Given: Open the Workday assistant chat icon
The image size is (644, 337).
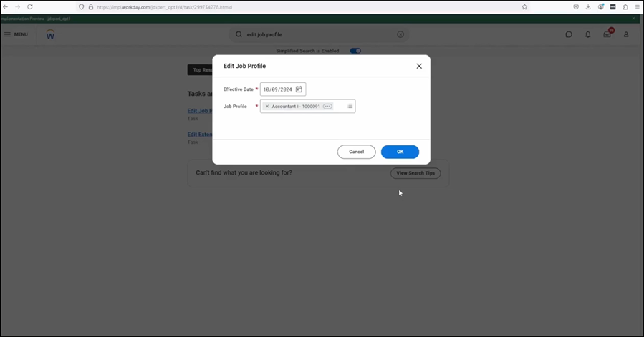Looking at the screenshot, I should [x=569, y=34].
